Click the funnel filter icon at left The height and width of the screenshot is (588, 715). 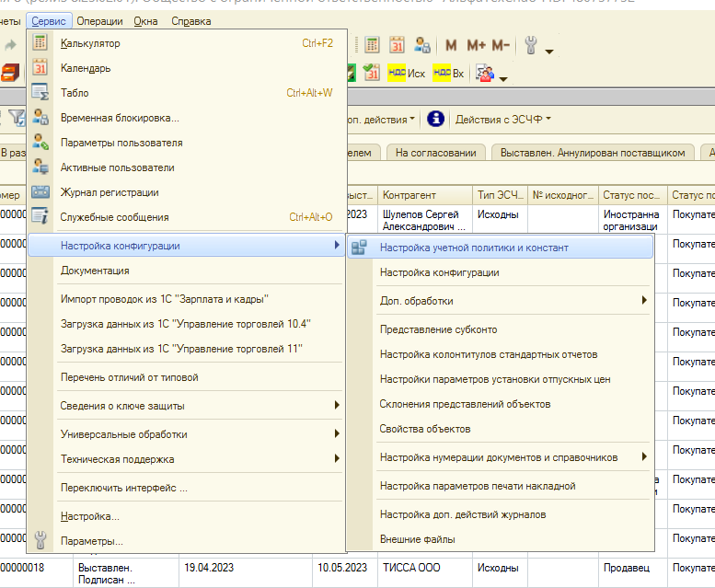pos(17,118)
